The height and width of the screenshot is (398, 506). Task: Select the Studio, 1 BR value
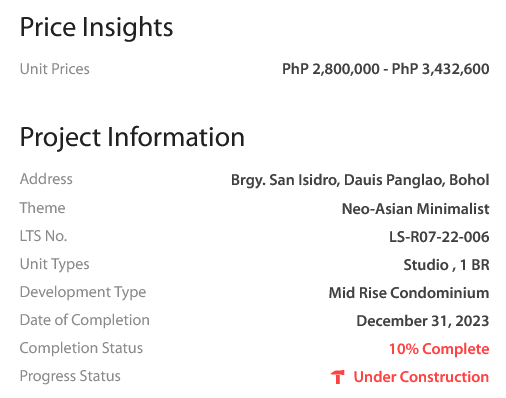tap(446, 265)
